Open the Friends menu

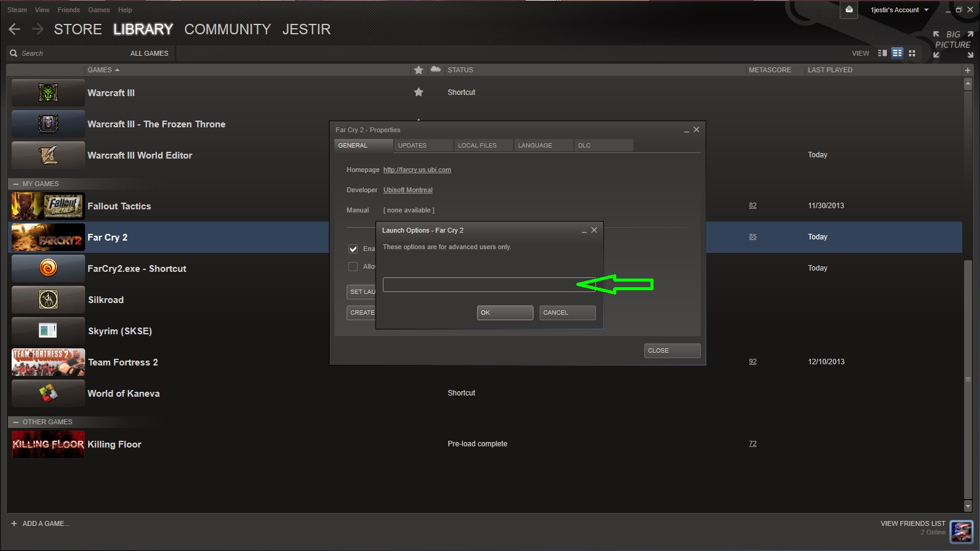69,10
